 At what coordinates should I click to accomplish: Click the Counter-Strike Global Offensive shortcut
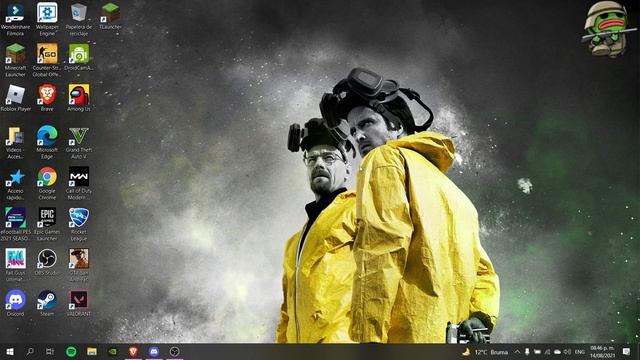point(47,60)
